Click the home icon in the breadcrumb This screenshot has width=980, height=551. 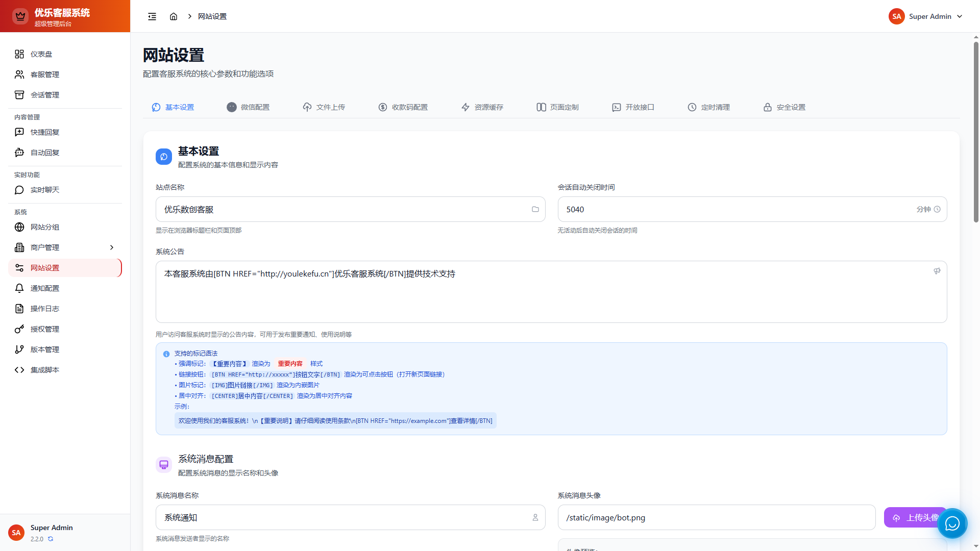[174, 16]
